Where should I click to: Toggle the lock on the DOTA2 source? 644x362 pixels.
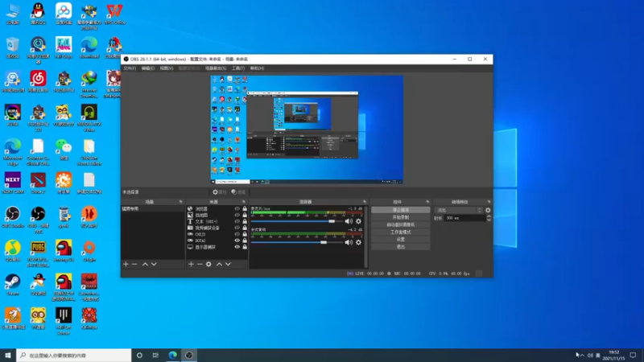245,241
